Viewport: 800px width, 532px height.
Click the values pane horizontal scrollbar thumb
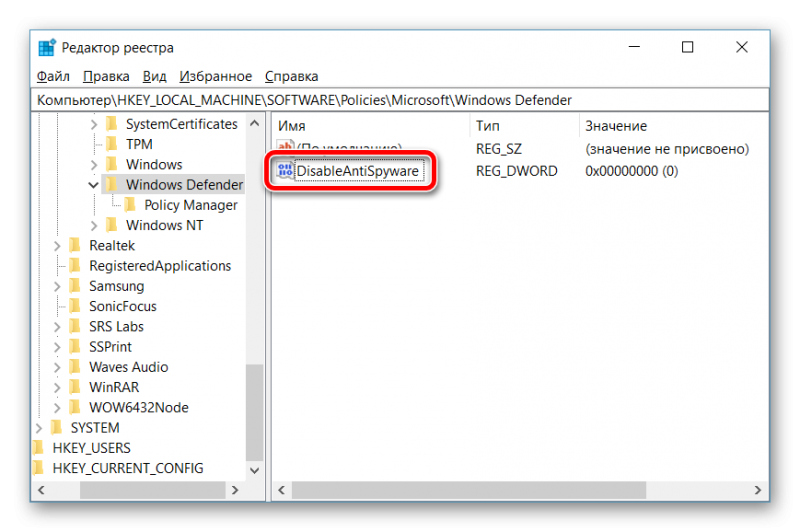click(x=469, y=490)
